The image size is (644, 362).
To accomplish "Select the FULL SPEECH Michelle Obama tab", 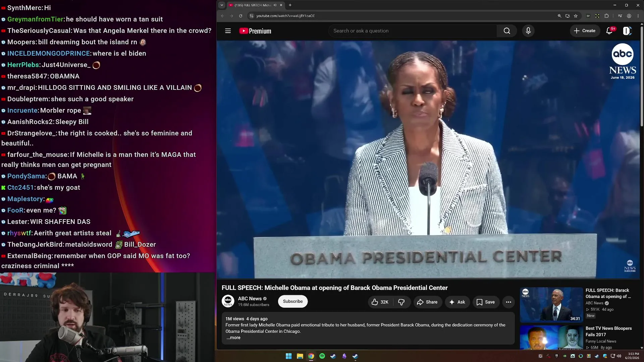I will pyautogui.click(x=253, y=5).
